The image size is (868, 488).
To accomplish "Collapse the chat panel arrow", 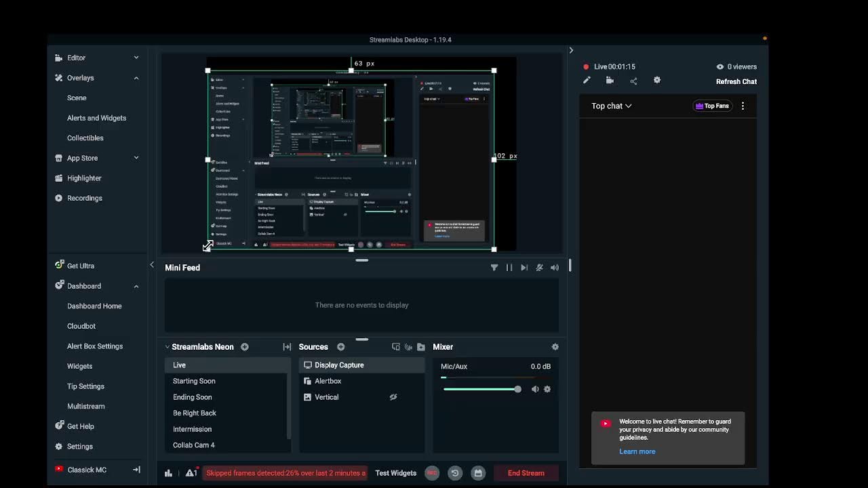I will [571, 50].
